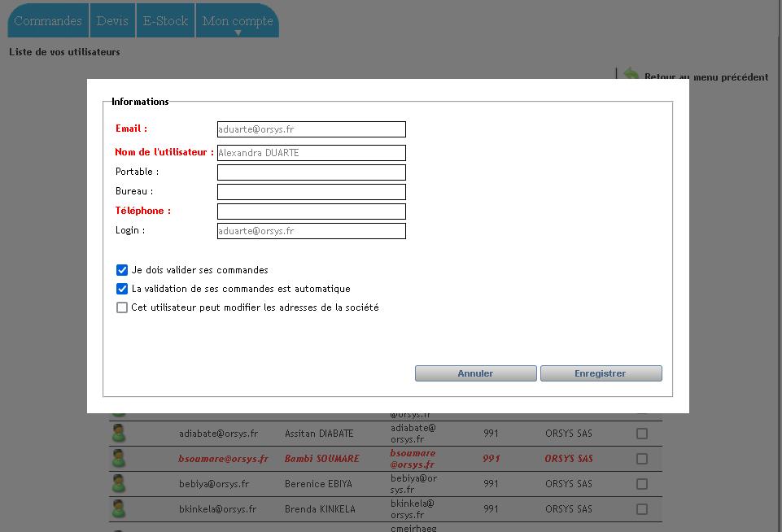This screenshot has width=782, height=532.
Task: Open the Devis tab
Action: (x=111, y=20)
